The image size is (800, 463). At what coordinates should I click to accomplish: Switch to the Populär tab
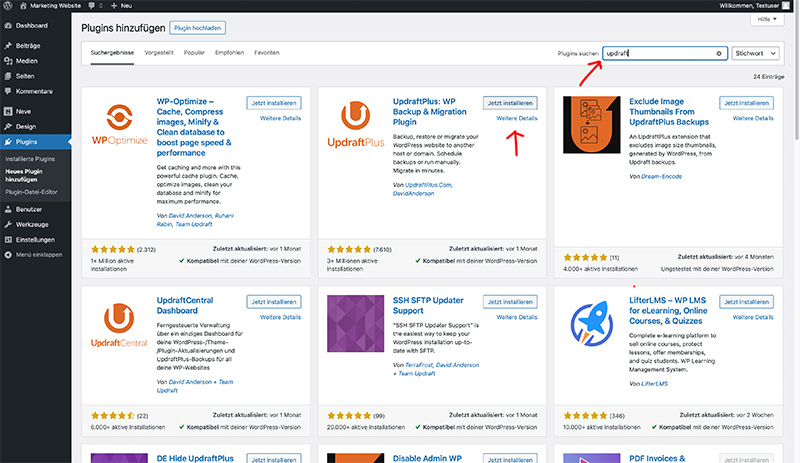[194, 53]
